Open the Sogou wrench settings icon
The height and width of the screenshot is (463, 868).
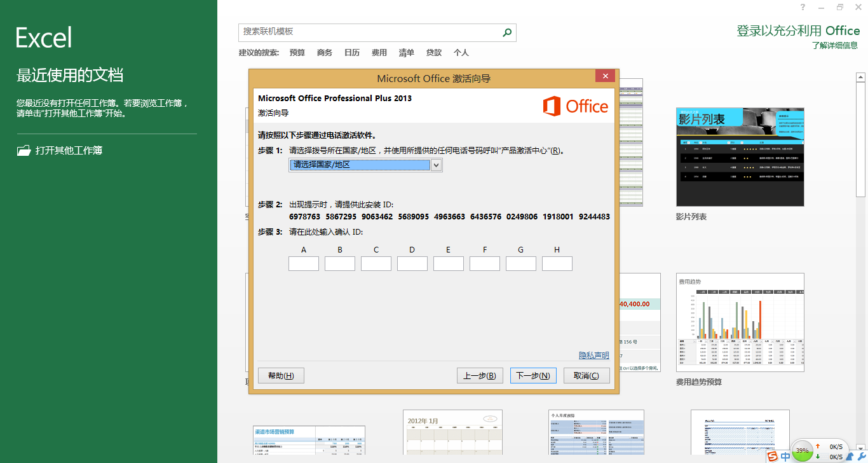pyautogui.click(x=862, y=457)
